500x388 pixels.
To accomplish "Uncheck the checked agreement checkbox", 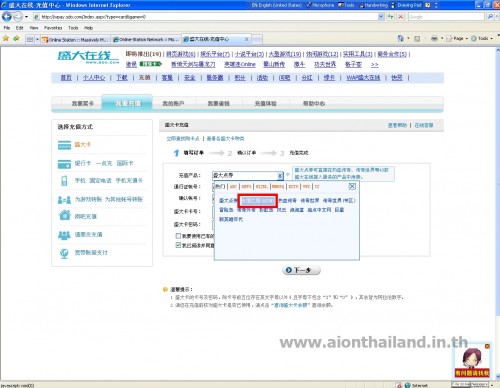I will click(178, 245).
